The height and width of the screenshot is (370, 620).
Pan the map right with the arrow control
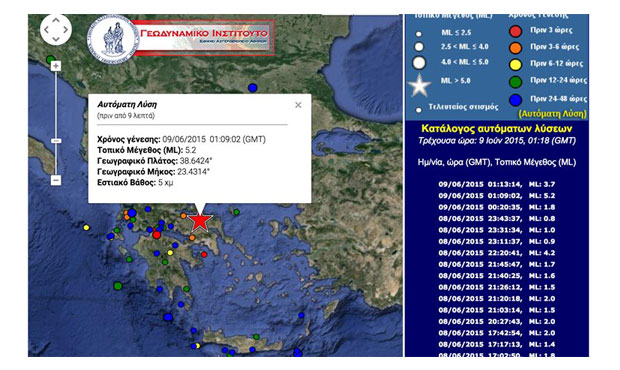(x=65, y=30)
